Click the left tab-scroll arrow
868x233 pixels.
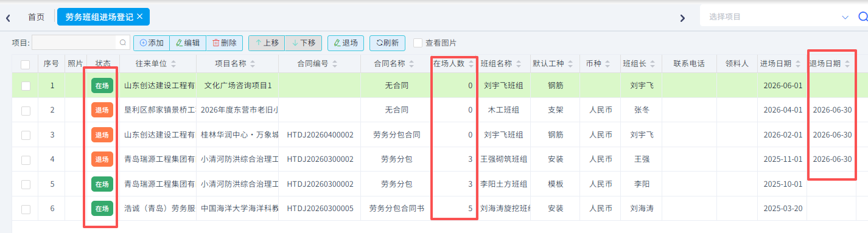(x=8, y=18)
